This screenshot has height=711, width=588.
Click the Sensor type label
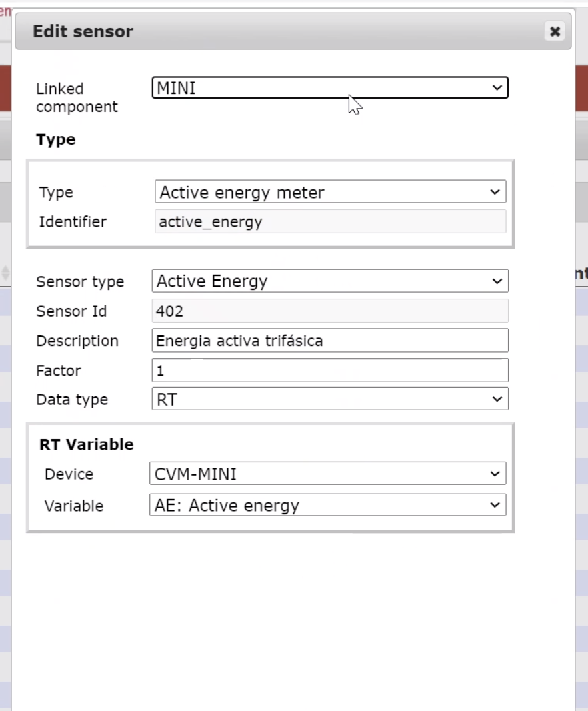(x=80, y=281)
